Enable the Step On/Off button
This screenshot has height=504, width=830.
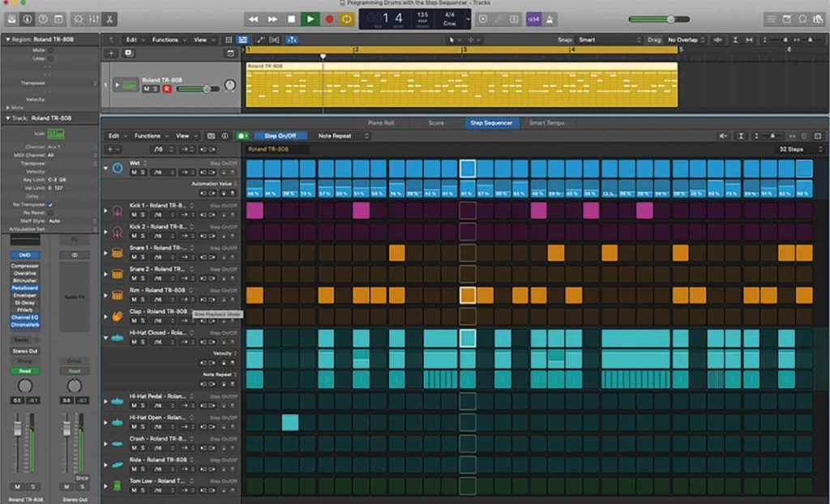pos(280,135)
